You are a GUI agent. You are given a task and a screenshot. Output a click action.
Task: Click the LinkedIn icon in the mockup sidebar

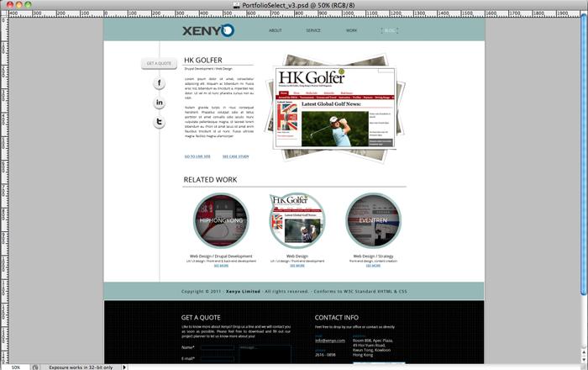tap(159, 103)
